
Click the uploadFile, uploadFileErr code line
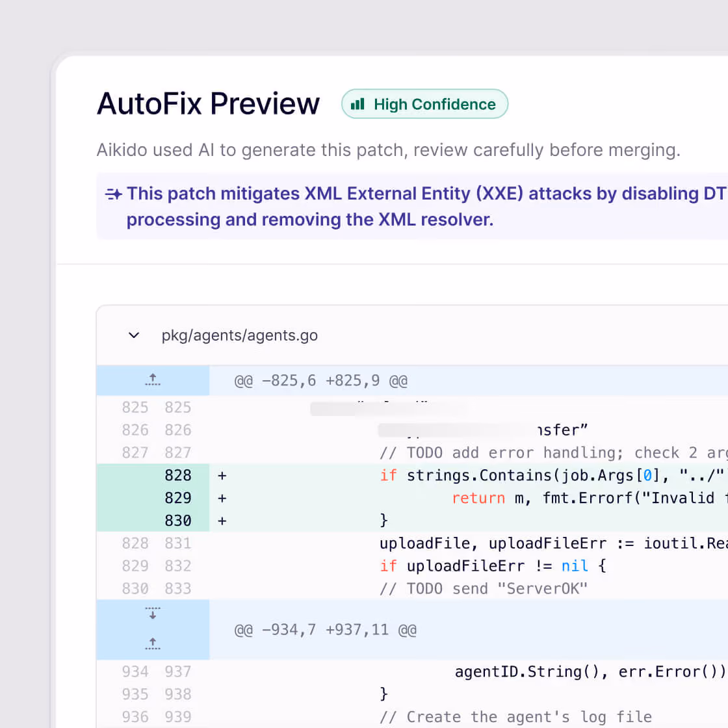point(553,543)
